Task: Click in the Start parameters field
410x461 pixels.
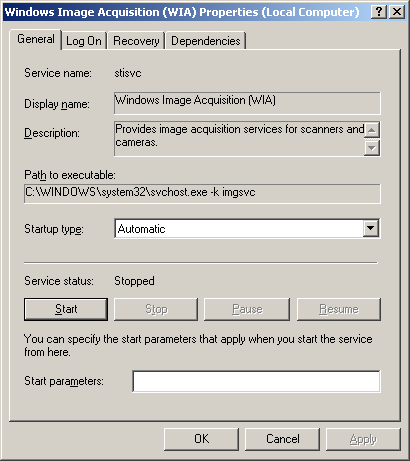Action: [x=256, y=381]
